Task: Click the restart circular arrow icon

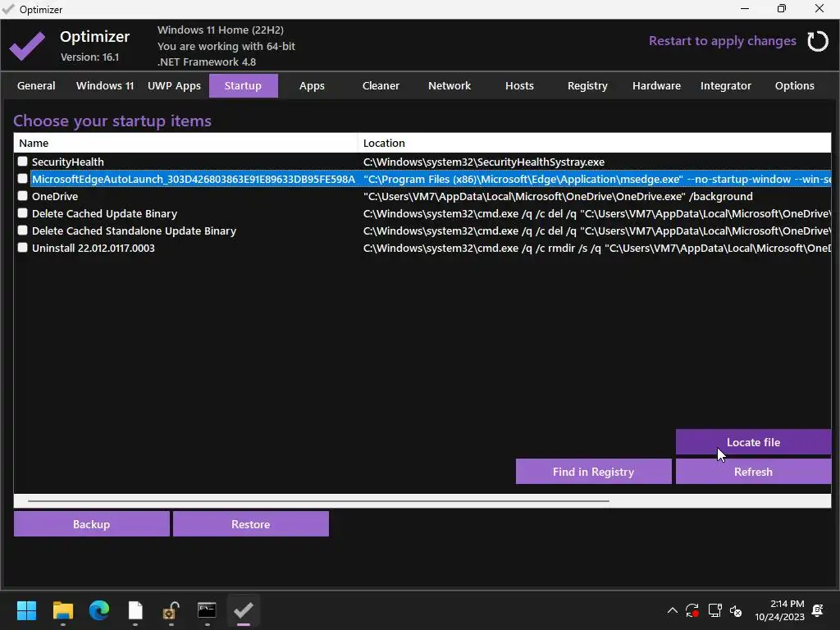Action: click(x=818, y=41)
